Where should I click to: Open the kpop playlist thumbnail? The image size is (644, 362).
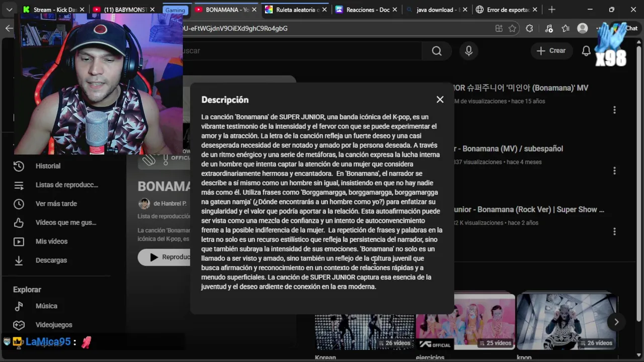[567, 322]
